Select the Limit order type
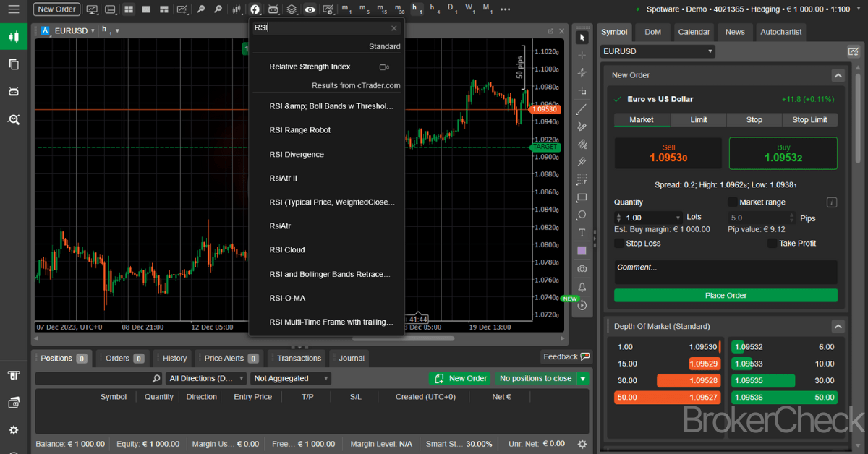 click(x=698, y=120)
